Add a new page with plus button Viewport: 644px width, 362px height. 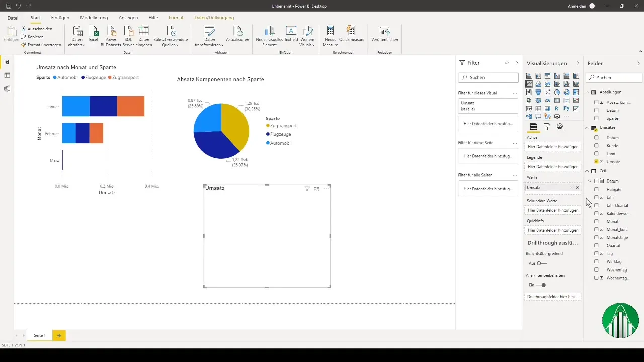point(59,335)
